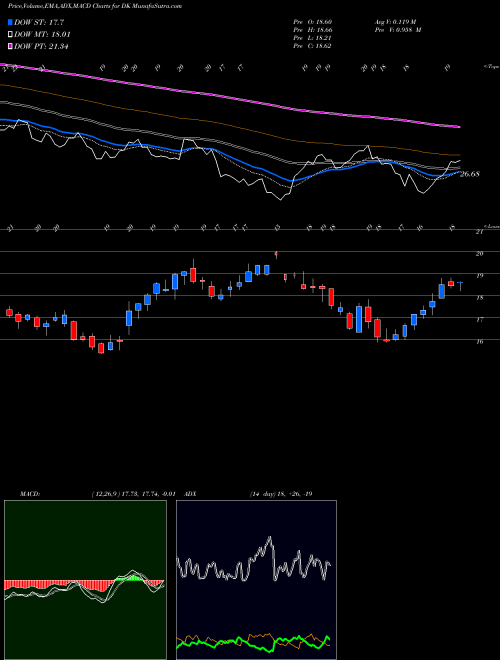Click the price axis label 19
Screen dimensions: 500x660
479,276
